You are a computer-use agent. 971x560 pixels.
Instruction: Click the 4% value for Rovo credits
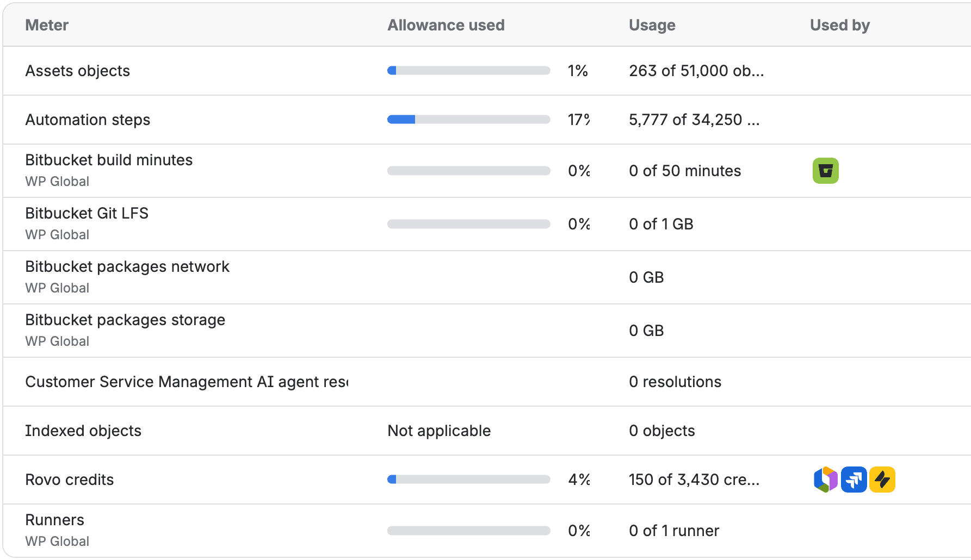579,480
